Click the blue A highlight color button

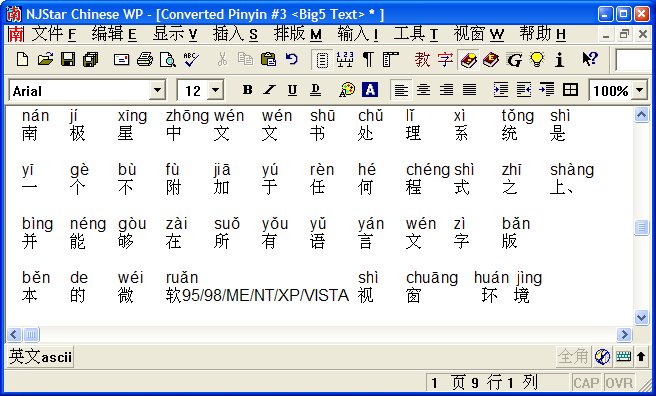(370, 89)
